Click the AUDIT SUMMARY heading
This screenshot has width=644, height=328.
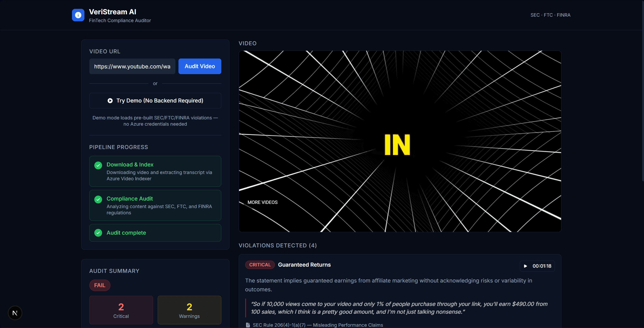point(114,271)
